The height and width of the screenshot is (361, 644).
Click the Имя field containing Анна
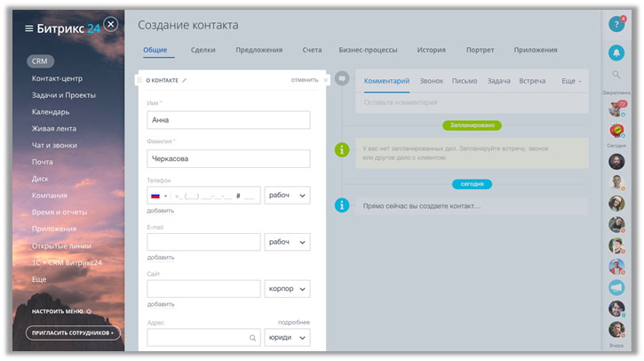[228, 120]
